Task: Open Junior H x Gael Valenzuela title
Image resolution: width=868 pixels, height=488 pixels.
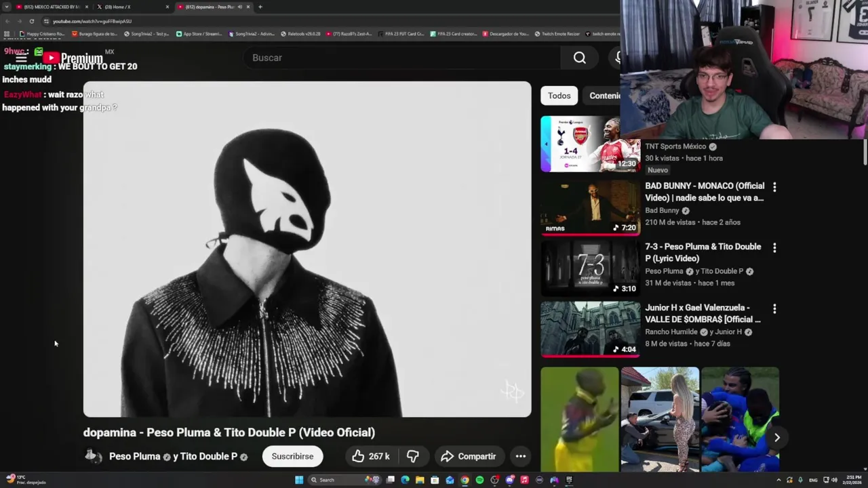Action: [x=703, y=313]
